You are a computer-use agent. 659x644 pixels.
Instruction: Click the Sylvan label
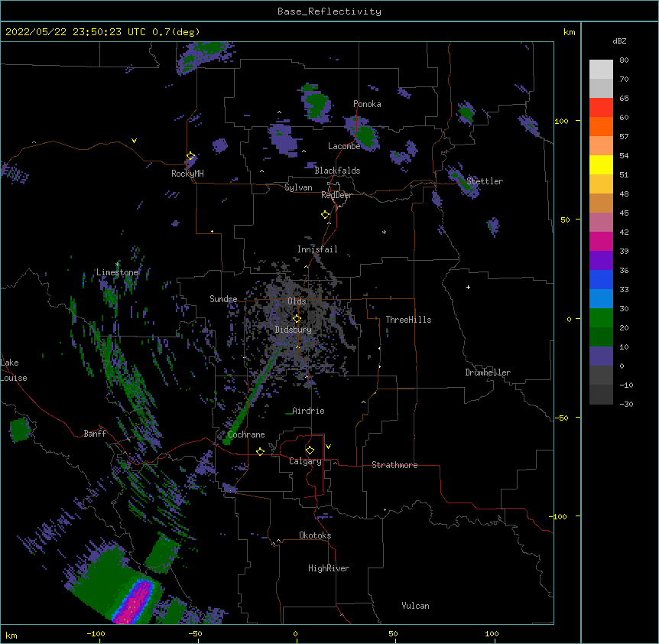tap(298, 187)
